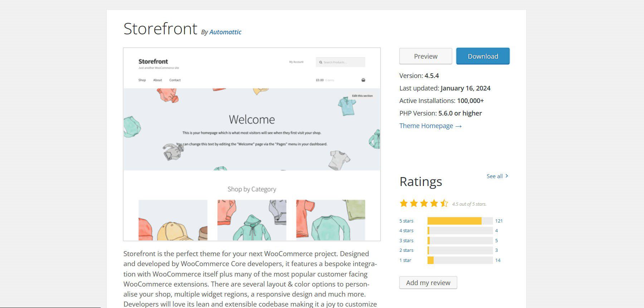Click the Last updated January 16, 2024 text

click(445, 88)
